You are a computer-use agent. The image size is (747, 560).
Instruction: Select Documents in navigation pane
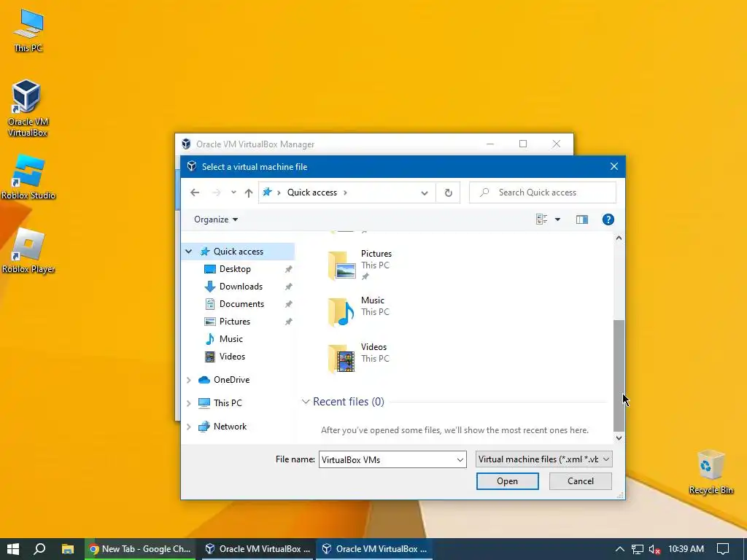coord(241,304)
